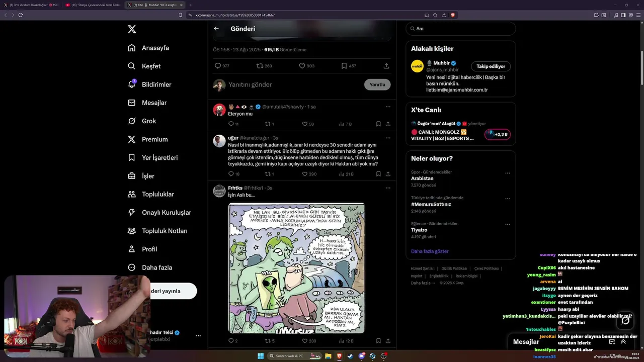Open Onaylı Kuruluşlar in the sidebar
The image size is (644, 362).
(x=159, y=213)
